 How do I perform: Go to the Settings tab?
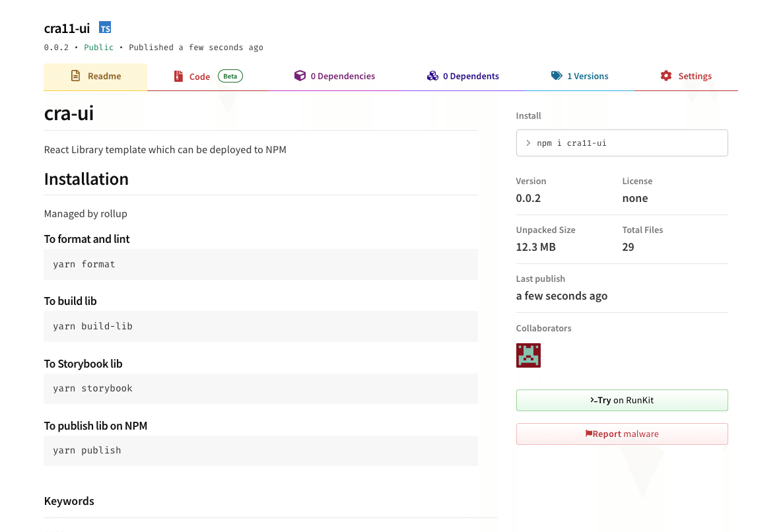click(686, 77)
